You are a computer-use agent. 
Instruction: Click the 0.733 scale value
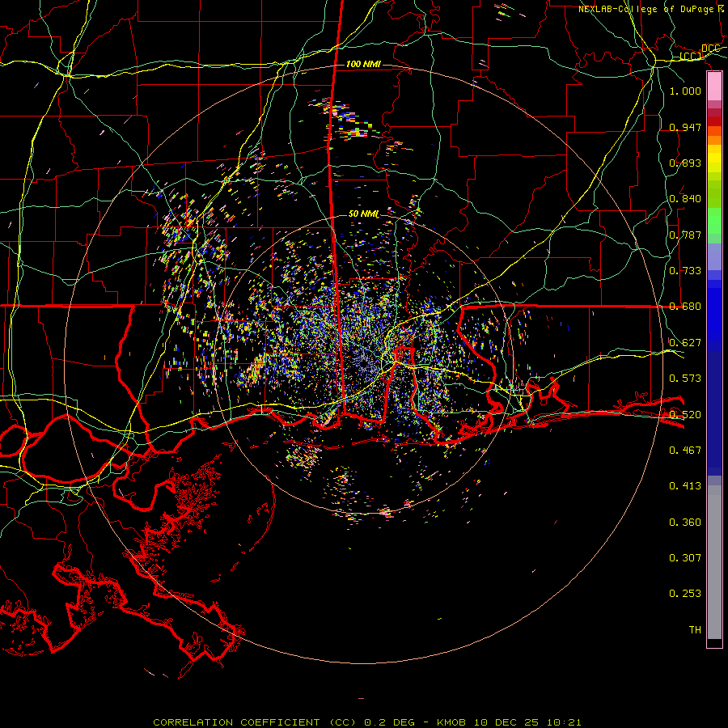(x=685, y=271)
